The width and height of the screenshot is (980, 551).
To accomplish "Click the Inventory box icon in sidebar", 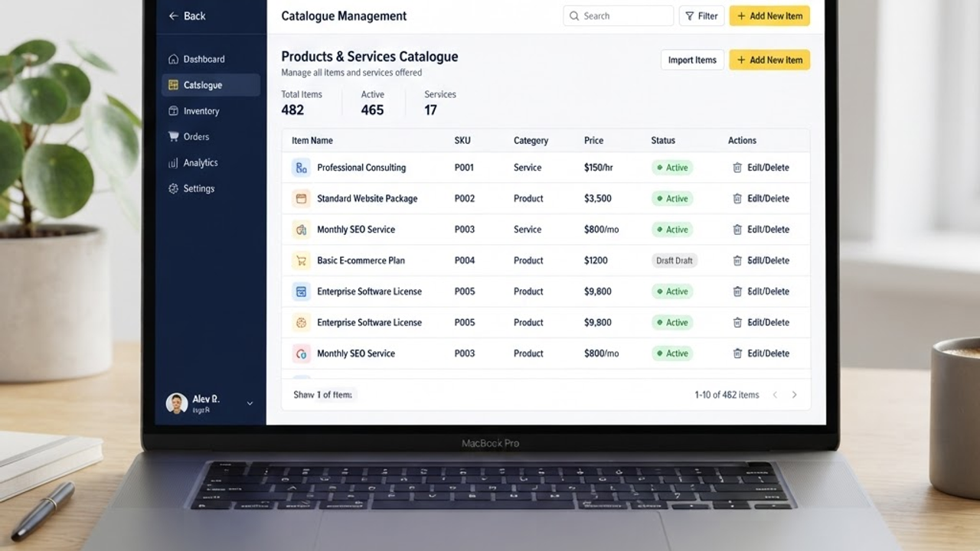I will click(173, 111).
